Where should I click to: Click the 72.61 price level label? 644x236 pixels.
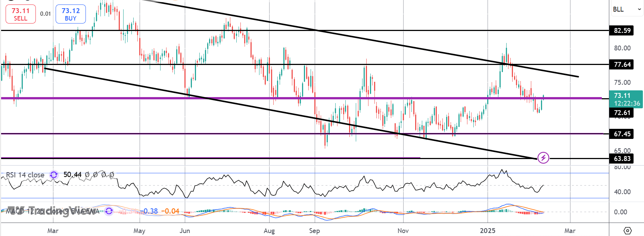622,113
